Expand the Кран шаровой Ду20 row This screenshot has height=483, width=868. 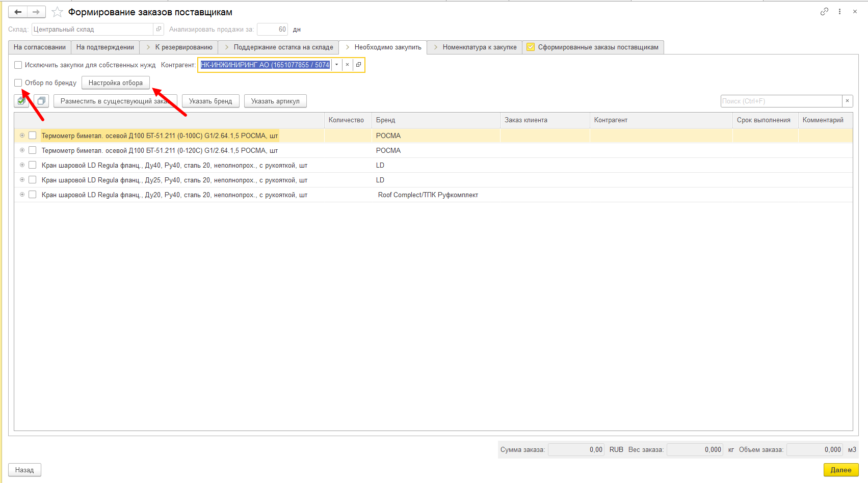point(22,194)
